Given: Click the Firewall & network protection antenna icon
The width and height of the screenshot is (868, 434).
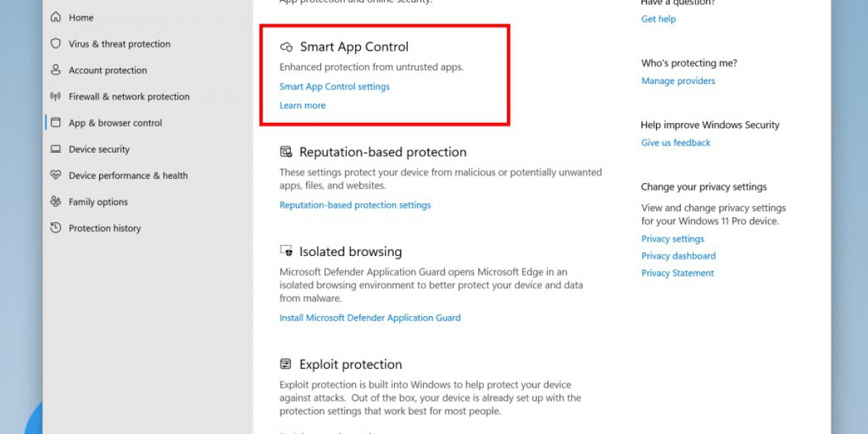Looking at the screenshot, I should click(56, 96).
